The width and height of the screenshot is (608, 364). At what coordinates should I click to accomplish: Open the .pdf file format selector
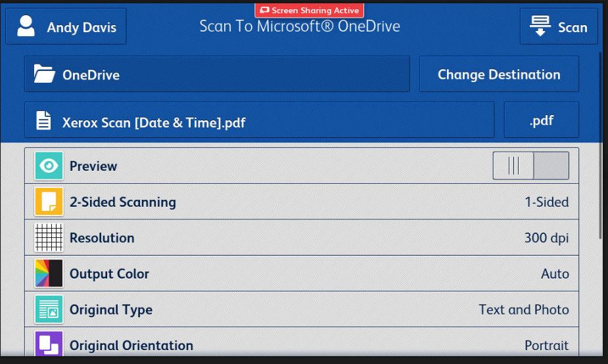pos(541,120)
